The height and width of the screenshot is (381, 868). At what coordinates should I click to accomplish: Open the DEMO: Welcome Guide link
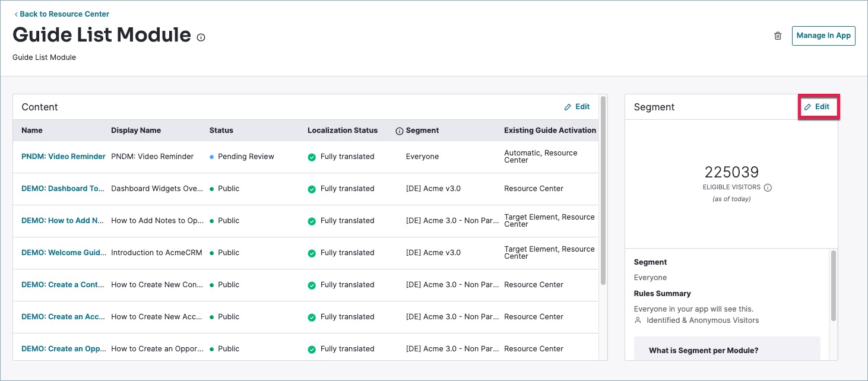(x=63, y=253)
